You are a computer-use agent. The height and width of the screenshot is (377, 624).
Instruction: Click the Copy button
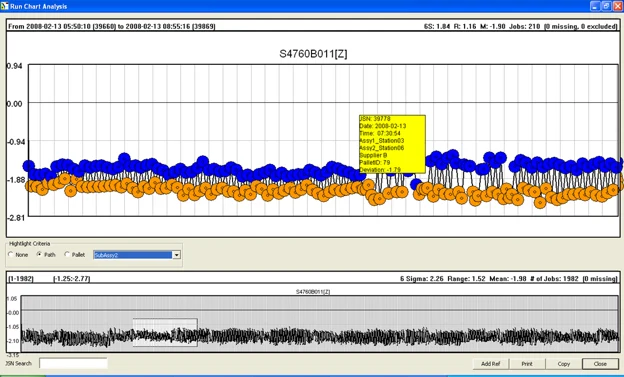click(x=564, y=364)
